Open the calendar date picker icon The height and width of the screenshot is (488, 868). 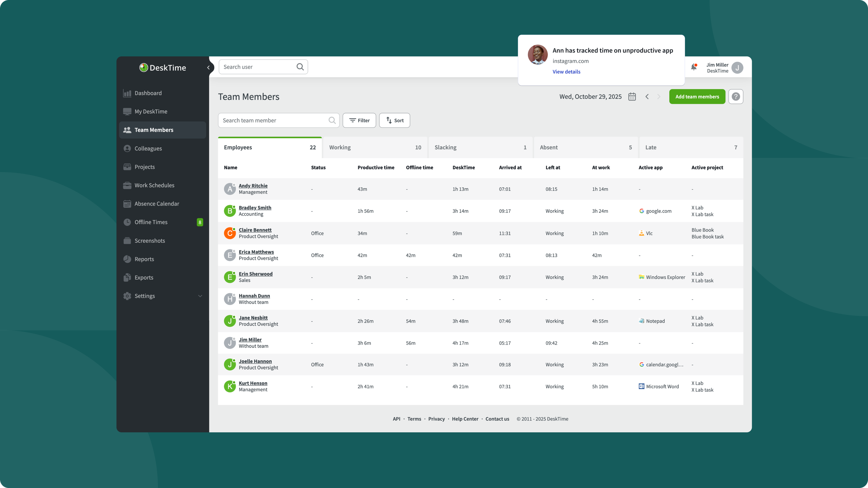632,97
